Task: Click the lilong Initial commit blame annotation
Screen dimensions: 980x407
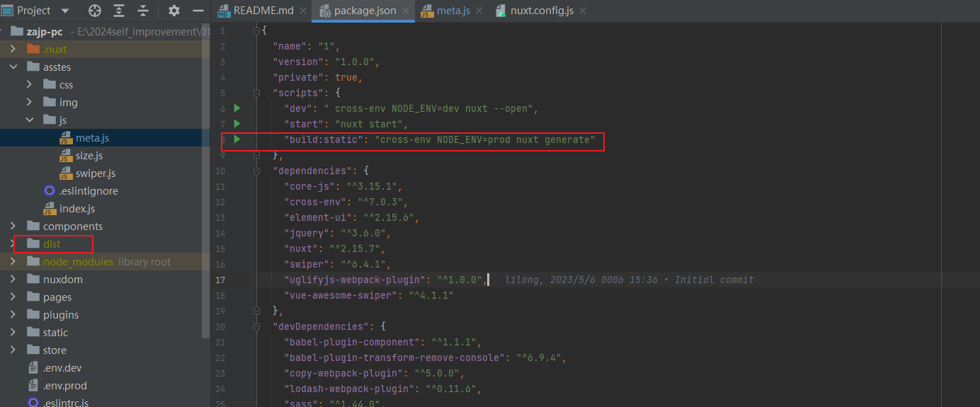Action: 629,280
